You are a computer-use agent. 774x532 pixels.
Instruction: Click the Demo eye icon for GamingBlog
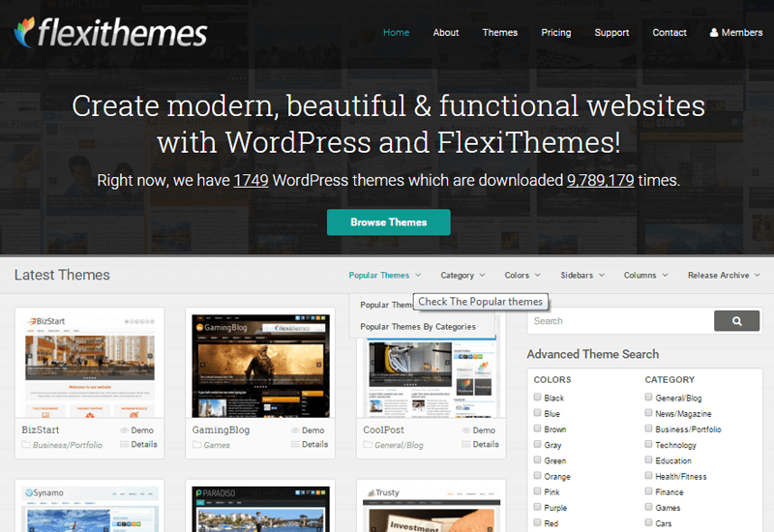coord(295,430)
